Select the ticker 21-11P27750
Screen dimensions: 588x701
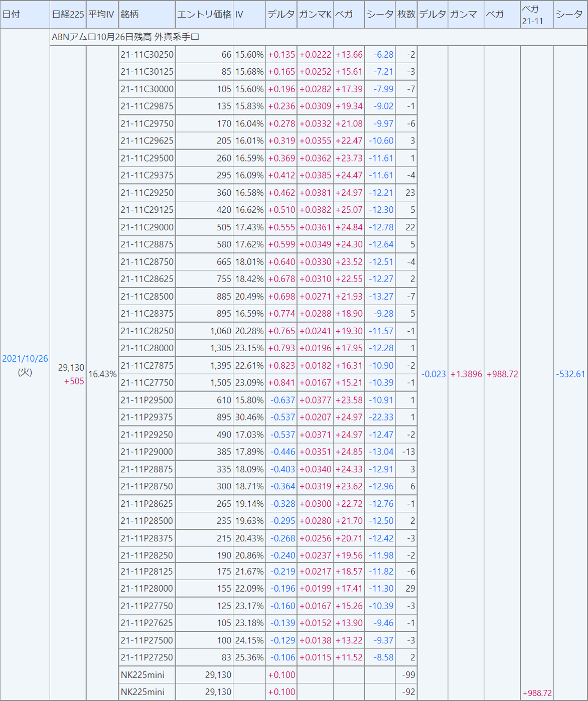(x=146, y=607)
